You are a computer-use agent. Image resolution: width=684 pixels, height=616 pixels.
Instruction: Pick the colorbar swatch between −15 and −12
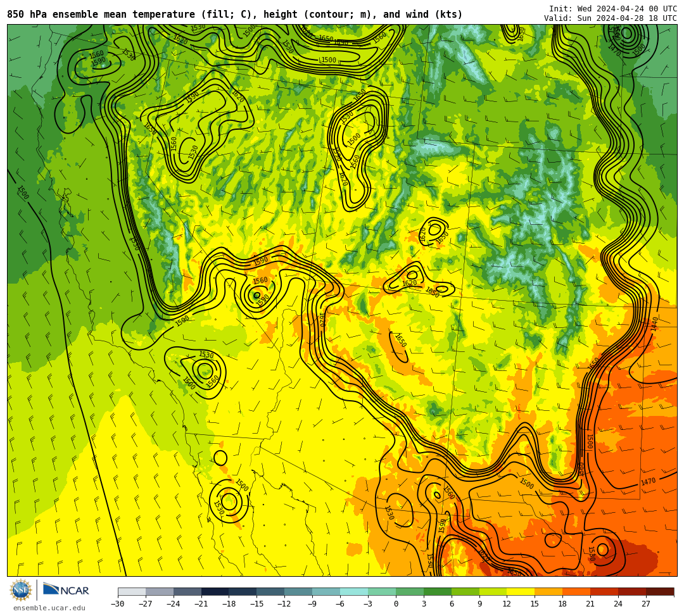click(271, 591)
